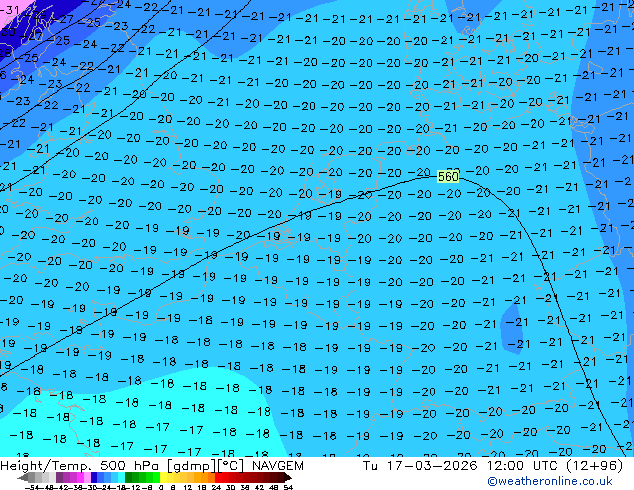The image size is (634, 490).
Task: Pick the yellow segment of the colour scale
Action: tap(163, 477)
